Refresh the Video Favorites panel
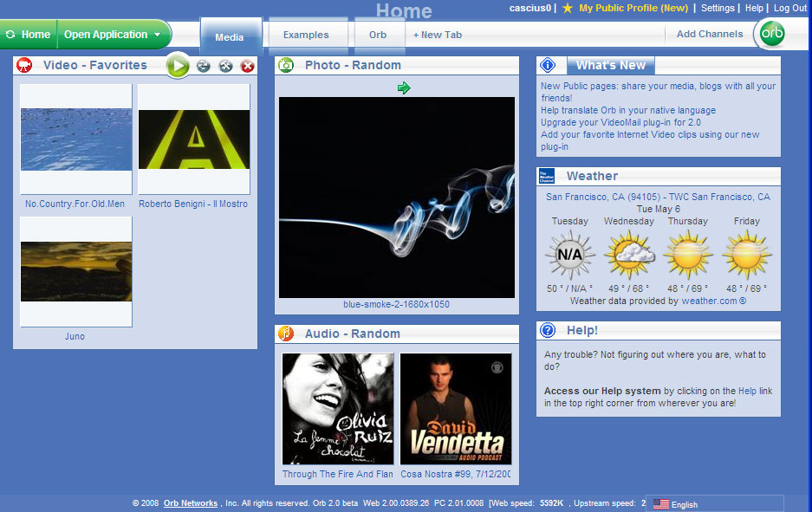Screen dimensions: 812x512 203,66
